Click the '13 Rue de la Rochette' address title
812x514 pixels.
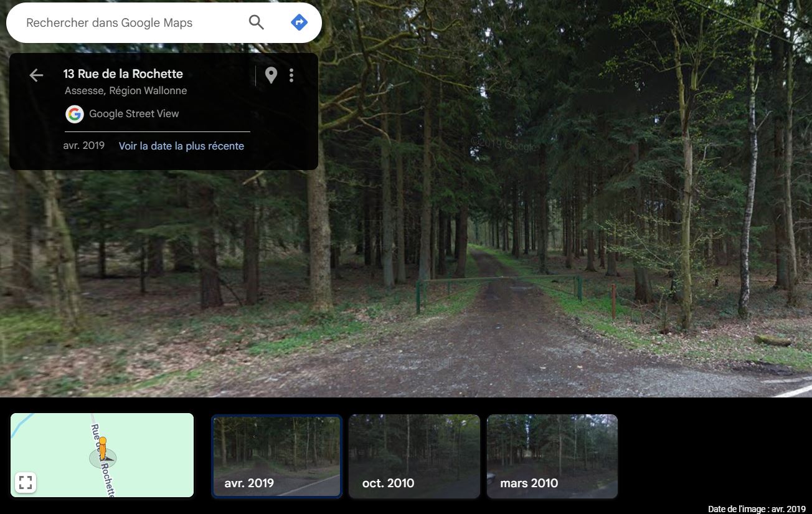pos(123,74)
